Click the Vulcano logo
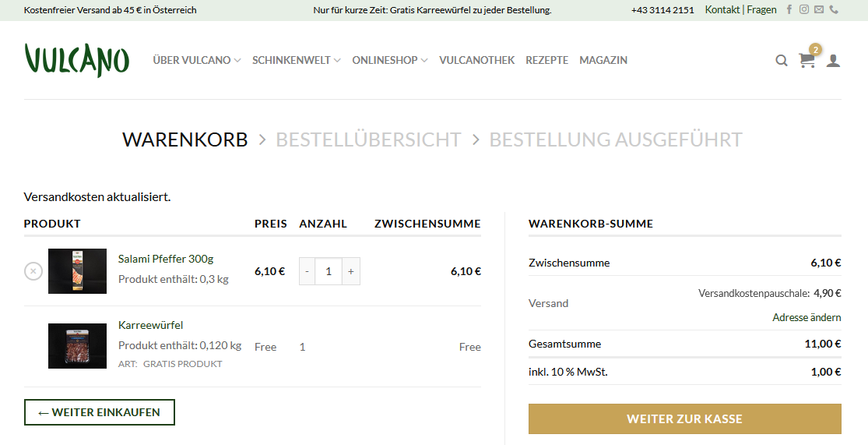This screenshot has height=445, width=868. coord(76,60)
